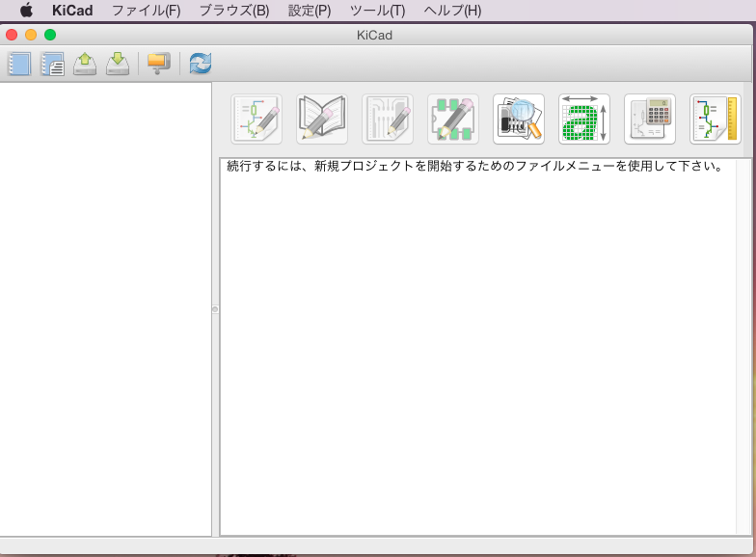
Task: Open the KiCad application menu
Action: (x=72, y=10)
